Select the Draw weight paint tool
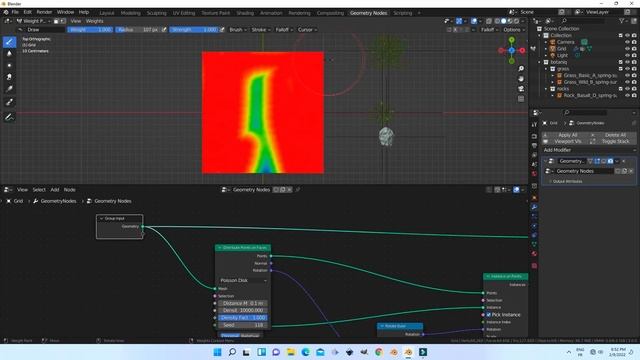Image resolution: width=640 pixels, height=360 pixels. tap(9, 42)
